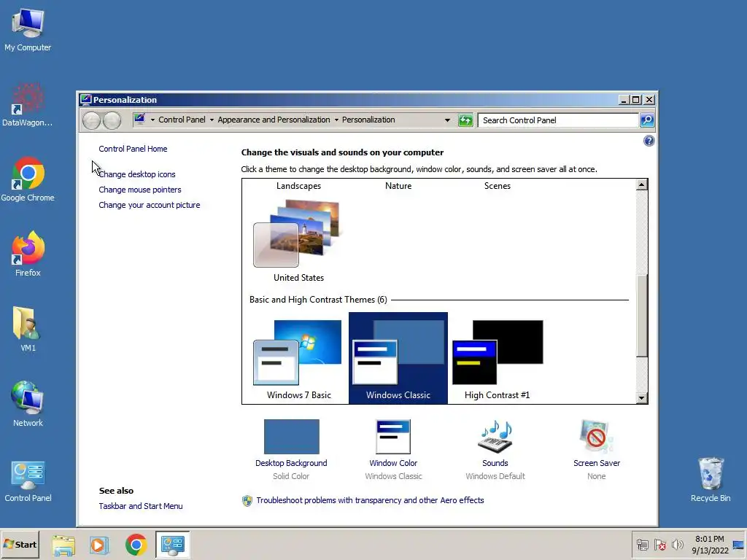Expand the arrow before Personalization breadcrumb
The height and width of the screenshot is (560, 747).
click(x=336, y=120)
